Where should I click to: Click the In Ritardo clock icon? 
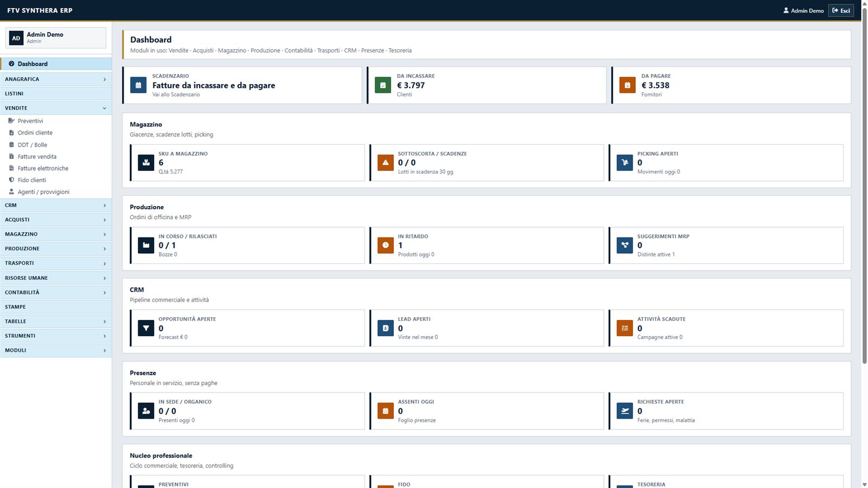click(x=385, y=245)
